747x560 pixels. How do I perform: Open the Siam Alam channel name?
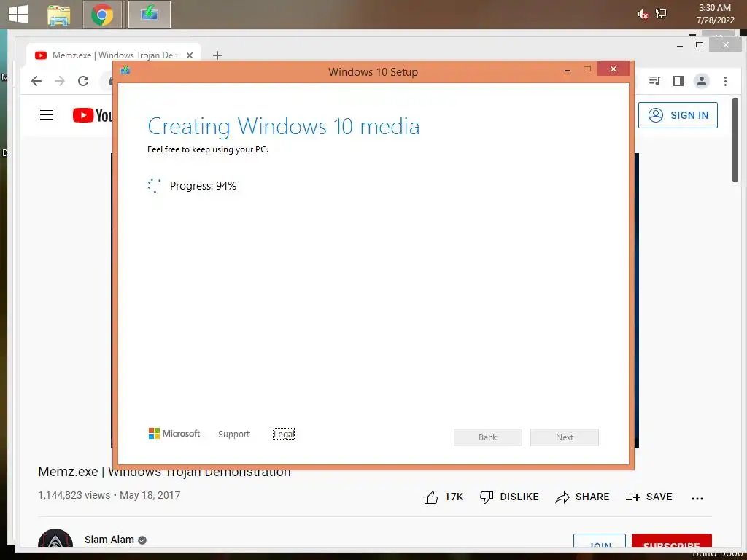109,540
